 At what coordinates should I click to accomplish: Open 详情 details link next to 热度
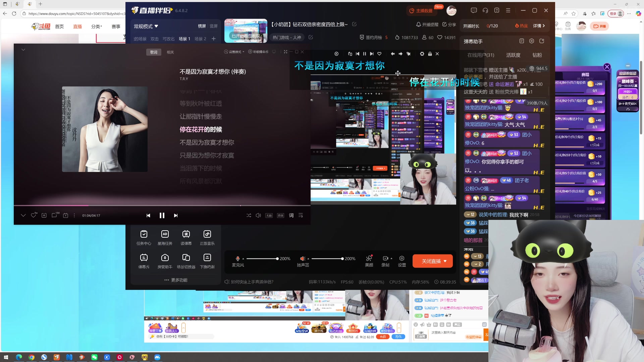coord(539,26)
